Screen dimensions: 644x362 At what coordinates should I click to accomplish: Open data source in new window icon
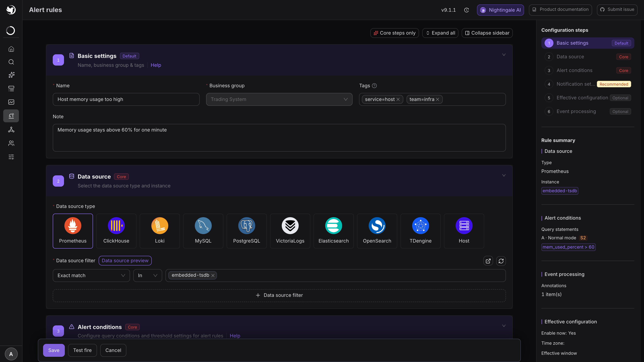(x=488, y=261)
